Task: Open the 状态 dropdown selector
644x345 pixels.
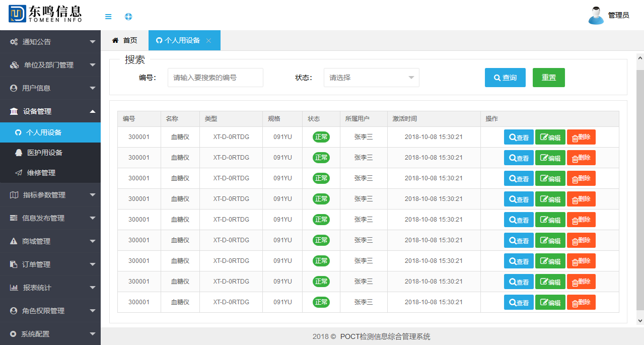Action: 371,78
